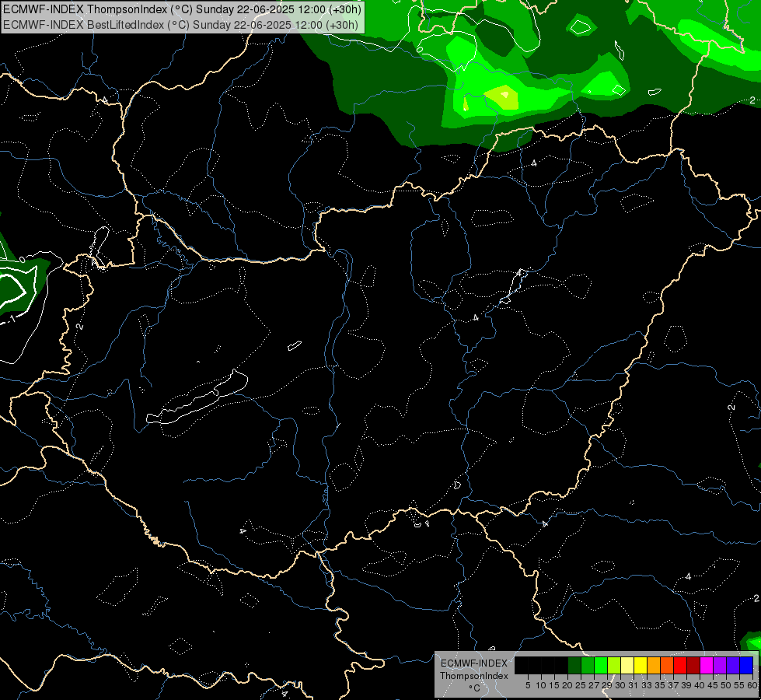
Task: Select the pure yellow legend swatch (31-33)
Action: click(641, 665)
